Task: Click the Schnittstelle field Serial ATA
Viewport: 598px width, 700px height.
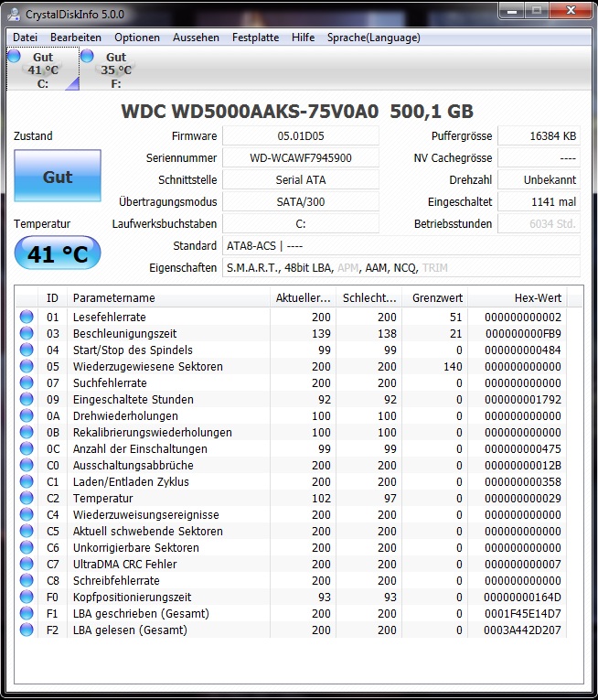Action: pos(301,179)
